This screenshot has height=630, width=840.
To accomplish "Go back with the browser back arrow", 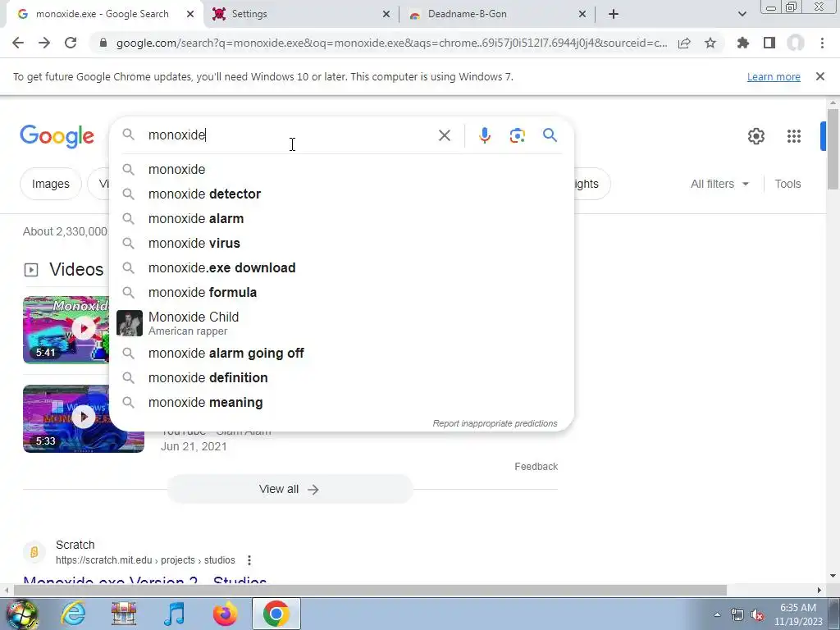I will point(18,43).
